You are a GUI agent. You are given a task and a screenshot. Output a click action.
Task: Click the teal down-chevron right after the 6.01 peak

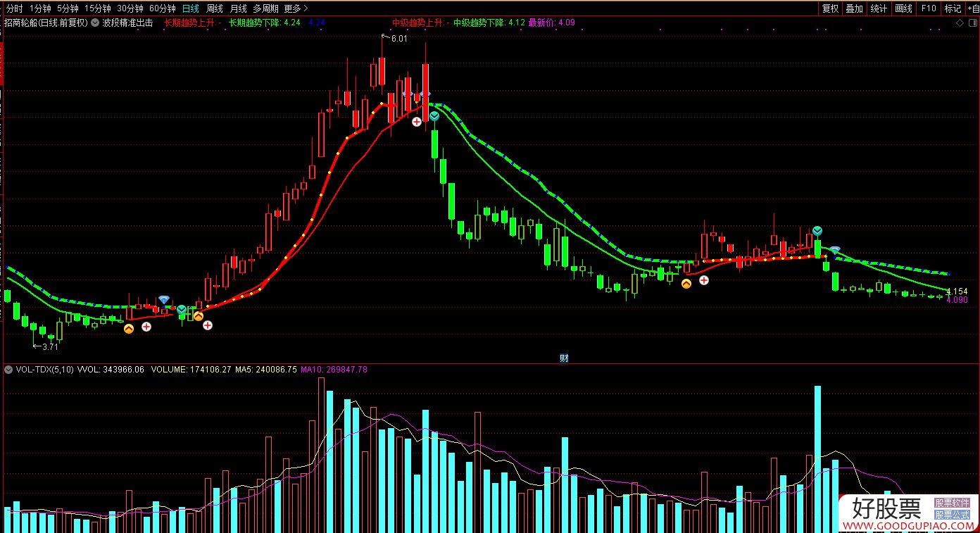[x=434, y=115]
